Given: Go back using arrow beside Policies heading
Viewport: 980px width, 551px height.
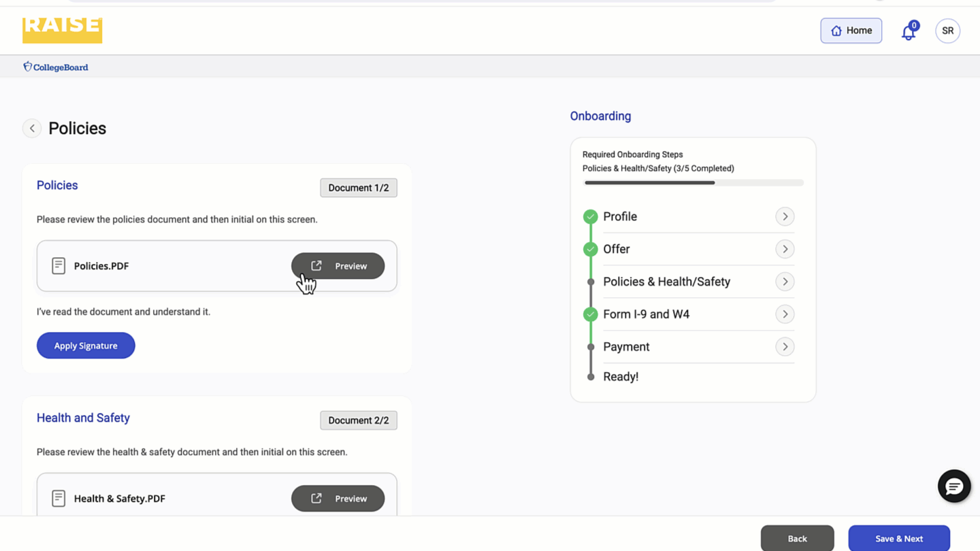Looking at the screenshot, I should pos(32,129).
